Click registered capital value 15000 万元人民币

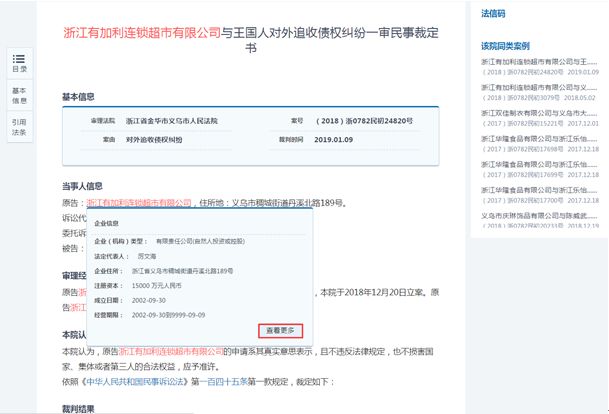tap(157, 285)
